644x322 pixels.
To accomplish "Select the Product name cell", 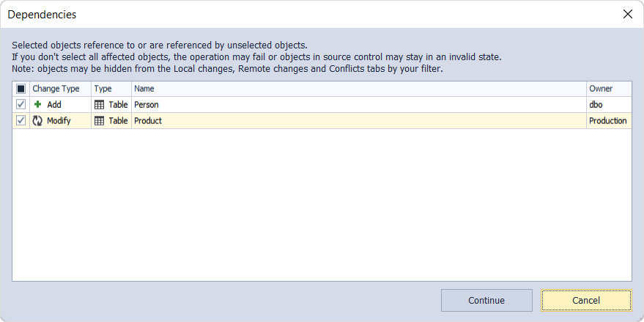I will pos(359,120).
